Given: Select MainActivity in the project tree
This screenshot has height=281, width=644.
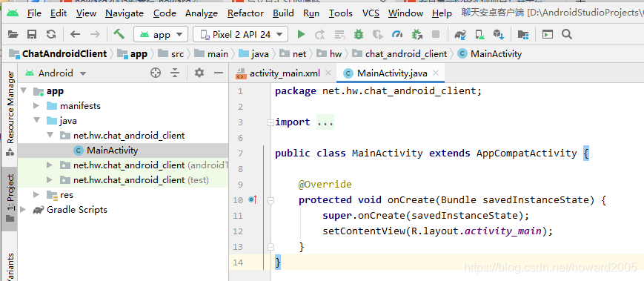Looking at the screenshot, I should tap(112, 151).
